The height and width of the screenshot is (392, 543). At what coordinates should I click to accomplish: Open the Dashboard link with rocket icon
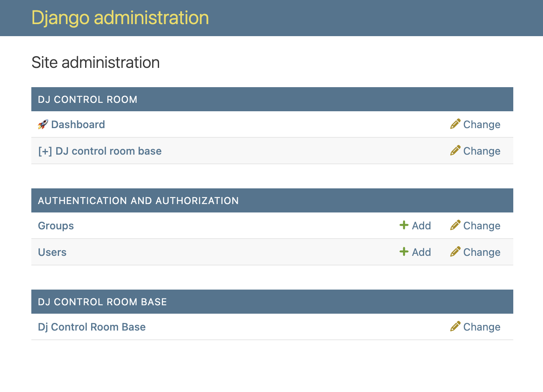(x=71, y=125)
